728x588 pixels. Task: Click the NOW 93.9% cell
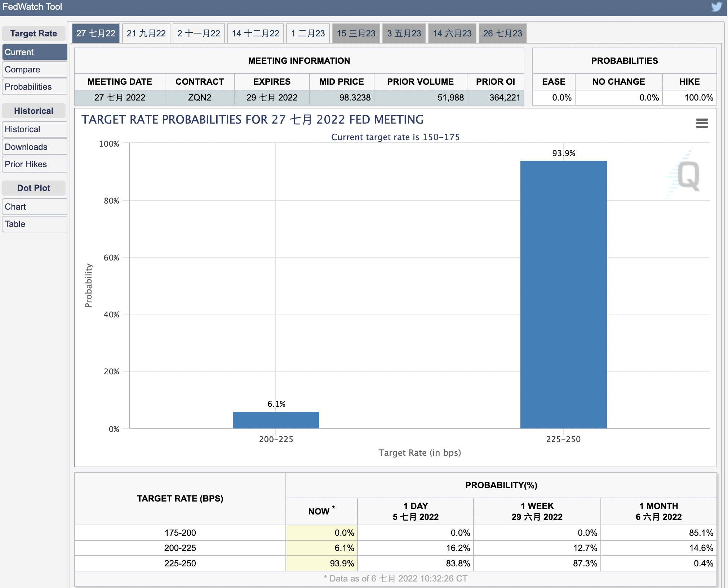point(321,563)
